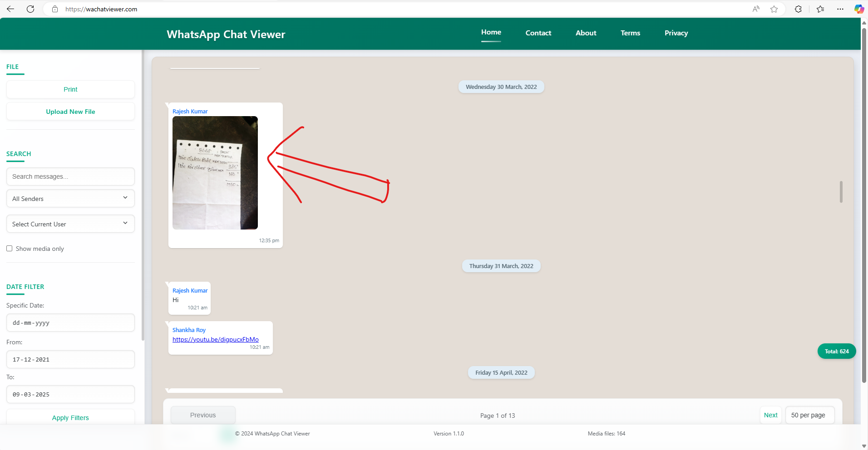The height and width of the screenshot is (450, 868).
Task: Switch to the Contact page
Action: click(x=538, y=33)
